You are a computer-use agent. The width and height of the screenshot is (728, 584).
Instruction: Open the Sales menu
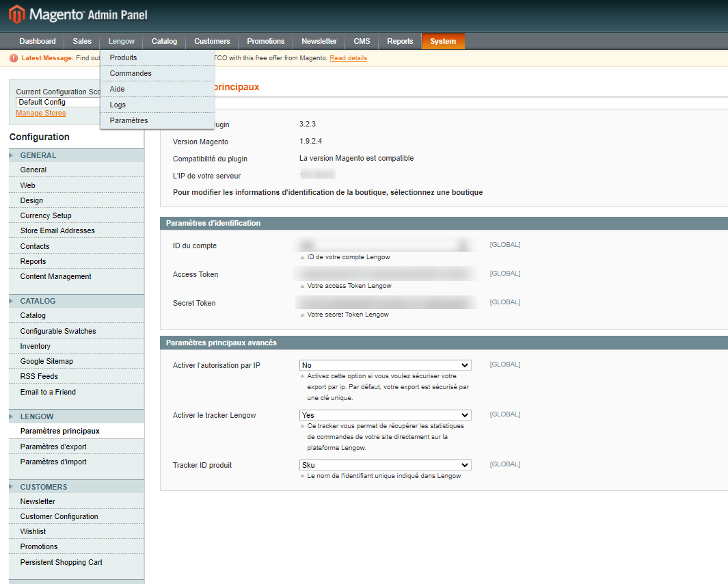(x=82, y=41)
